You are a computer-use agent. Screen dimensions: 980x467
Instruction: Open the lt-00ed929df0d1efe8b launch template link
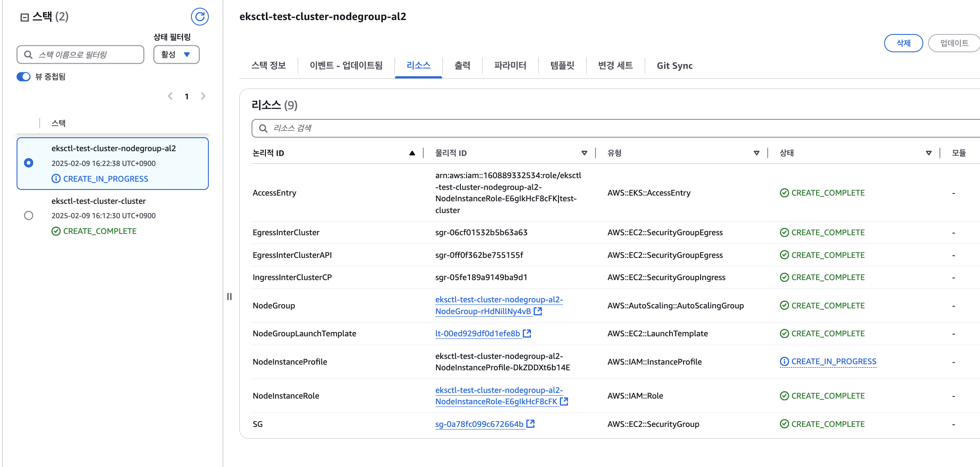[478, 334]
